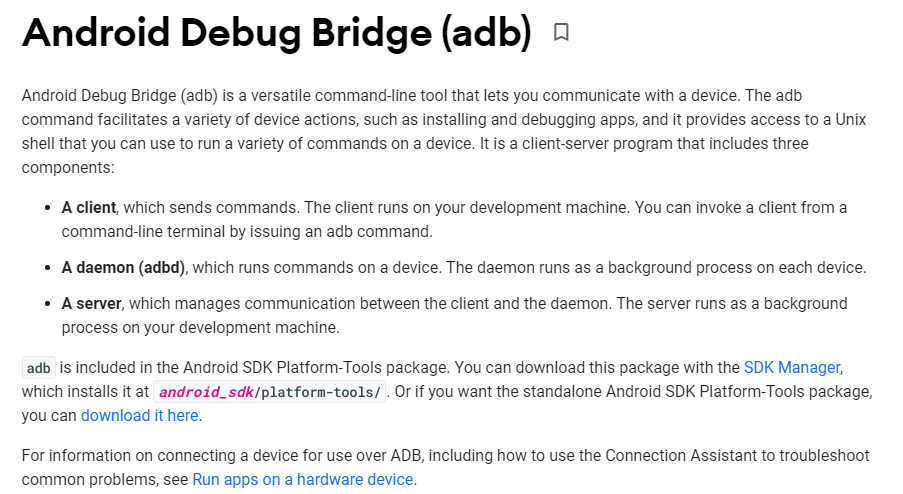Click the bold "A server" term
The width and height of the screenshot is (903, 494).
(91, 303)
